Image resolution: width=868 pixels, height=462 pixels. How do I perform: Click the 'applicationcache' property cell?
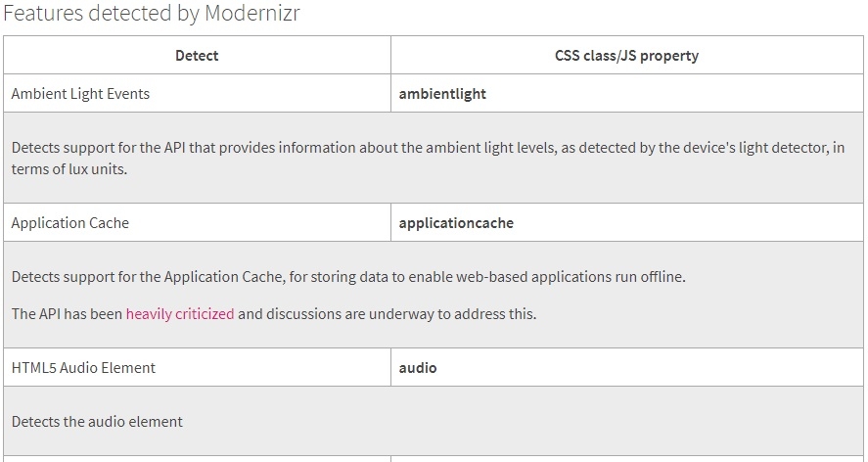(x=456, y=222)
